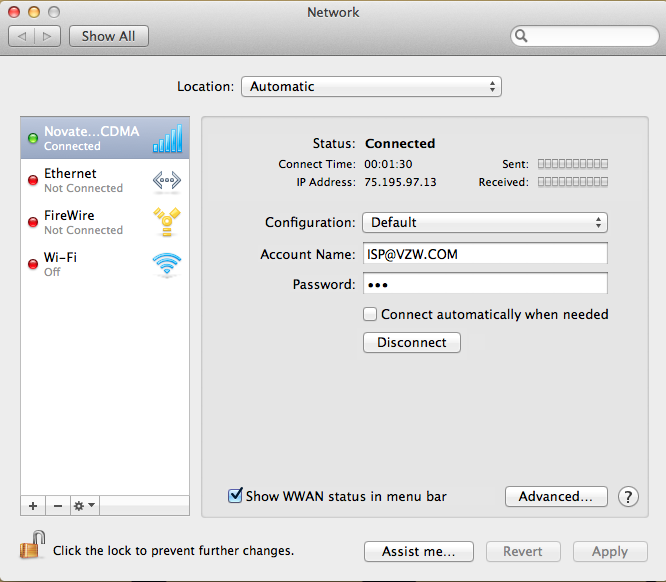
Task: Enable Connect automatically when needed
Action: coord(370,314)
